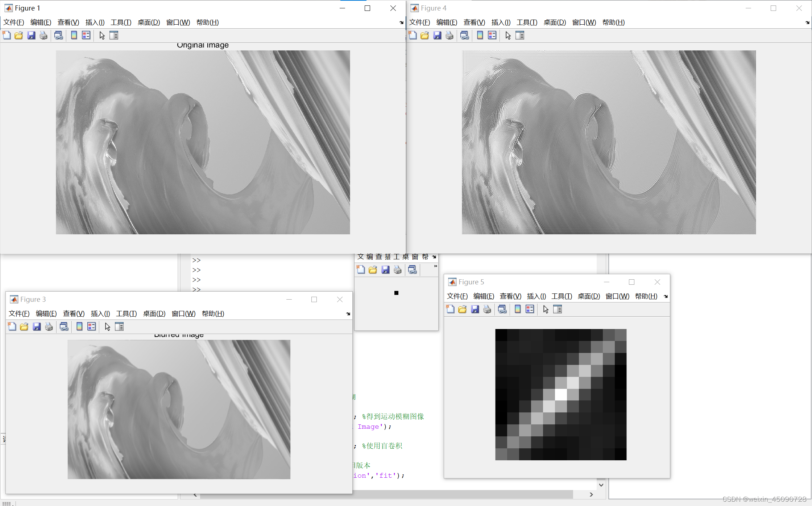The height and width of the screenshot is (506, 812).
Task: Open the 工具(T) menu in Figure 4
Action: click(527, 22)
